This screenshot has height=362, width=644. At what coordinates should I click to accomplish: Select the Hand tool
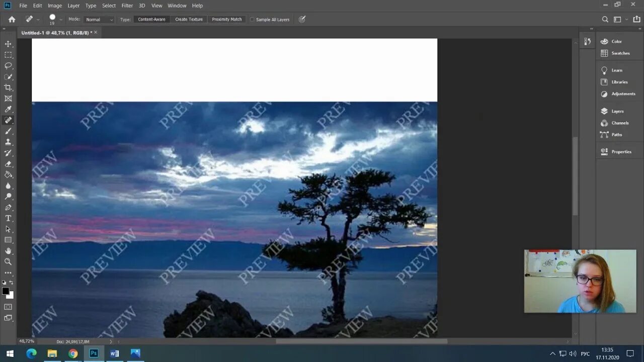pyautogui.click(x=8, y=251)
